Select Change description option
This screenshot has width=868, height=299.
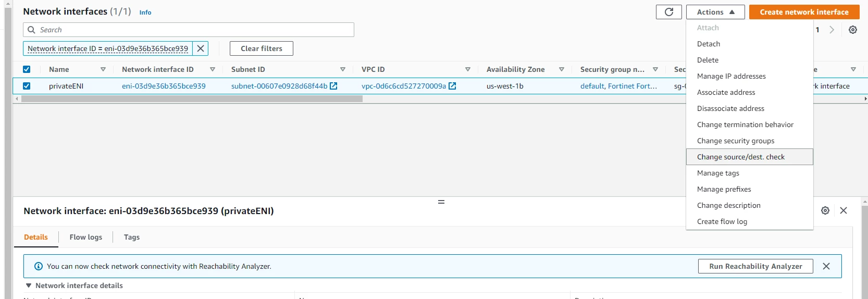click(750, 205)
